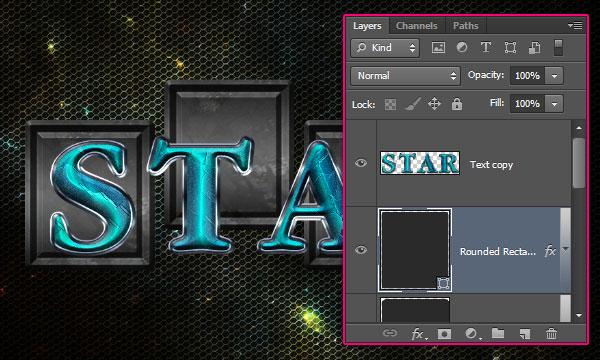Click the Rounded Recta... layer name

point(497,251)
